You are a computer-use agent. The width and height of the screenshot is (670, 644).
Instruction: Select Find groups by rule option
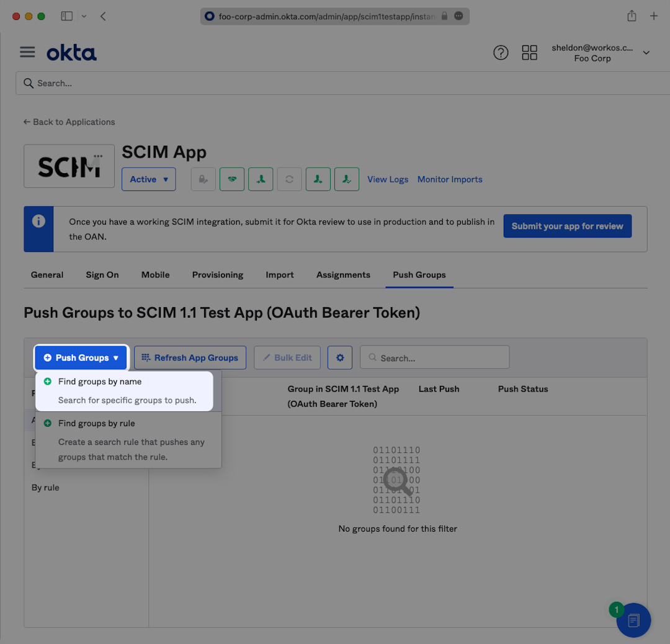96,423
